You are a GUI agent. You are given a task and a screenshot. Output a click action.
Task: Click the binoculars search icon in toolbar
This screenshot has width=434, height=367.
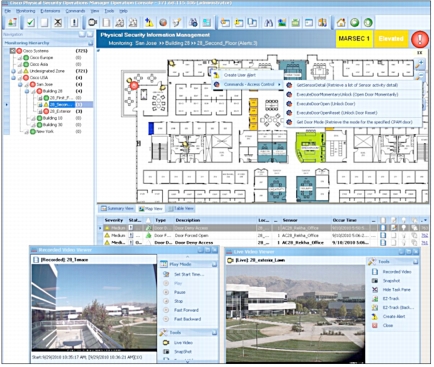[269, 23]
